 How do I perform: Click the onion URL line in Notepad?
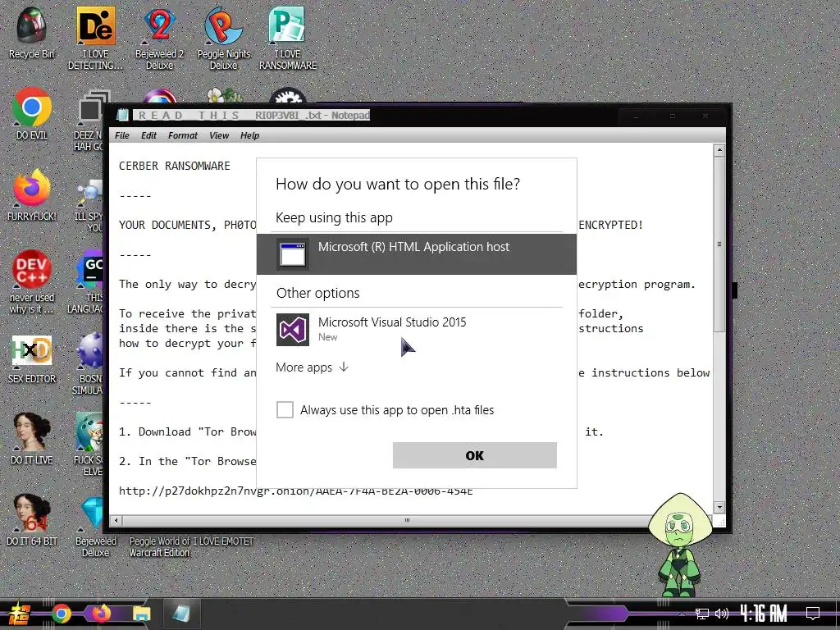(295, 491)
